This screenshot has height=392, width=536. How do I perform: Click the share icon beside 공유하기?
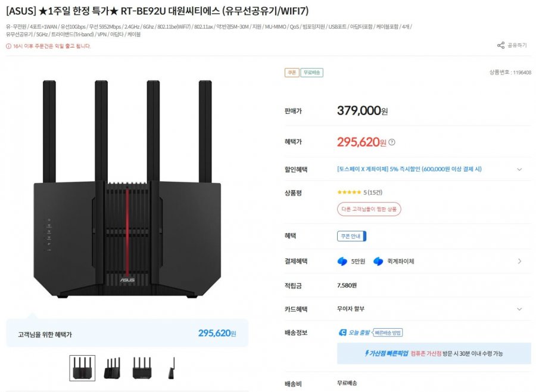[500, 45]
